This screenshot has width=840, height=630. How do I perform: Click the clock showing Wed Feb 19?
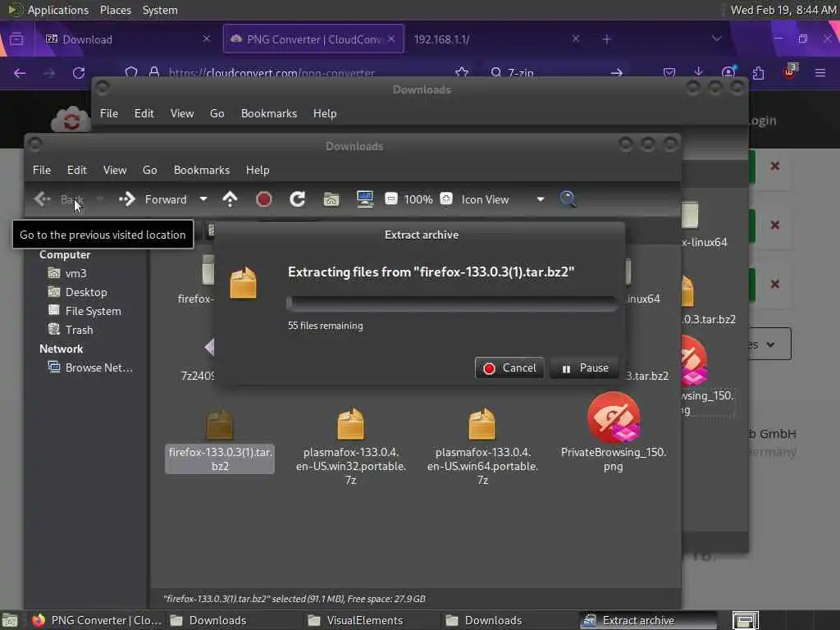[783, 10]
